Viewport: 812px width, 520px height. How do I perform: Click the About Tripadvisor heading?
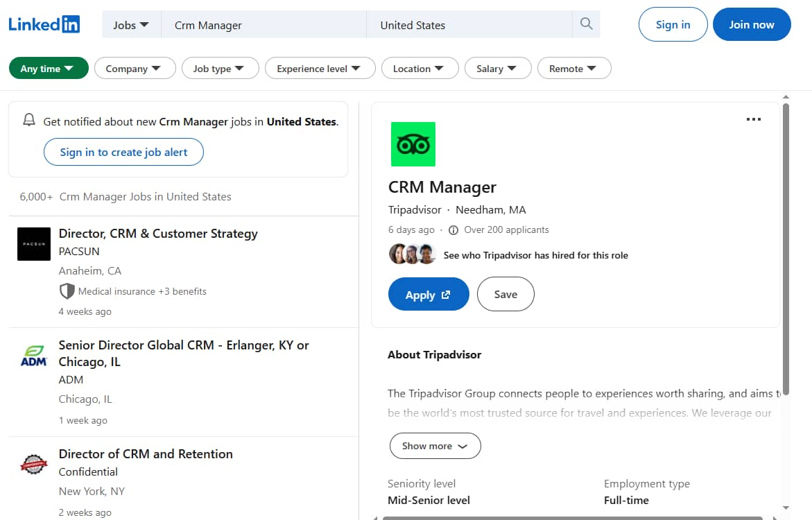click(x=434, y=355)
